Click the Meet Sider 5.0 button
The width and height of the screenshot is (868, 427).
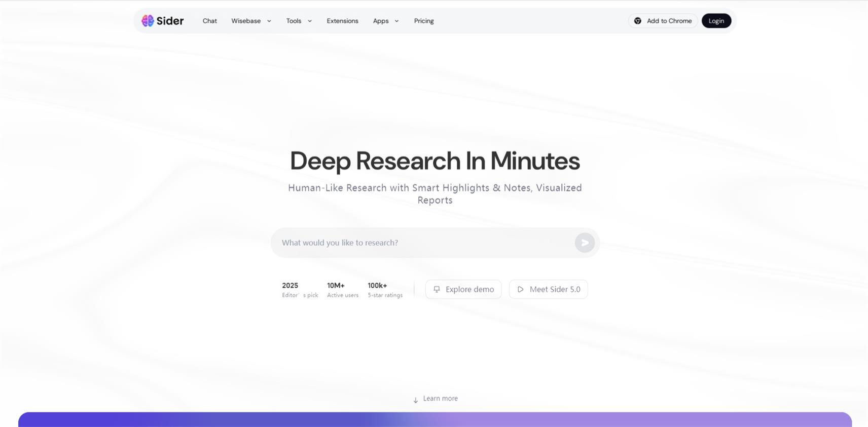coord(549,289)
